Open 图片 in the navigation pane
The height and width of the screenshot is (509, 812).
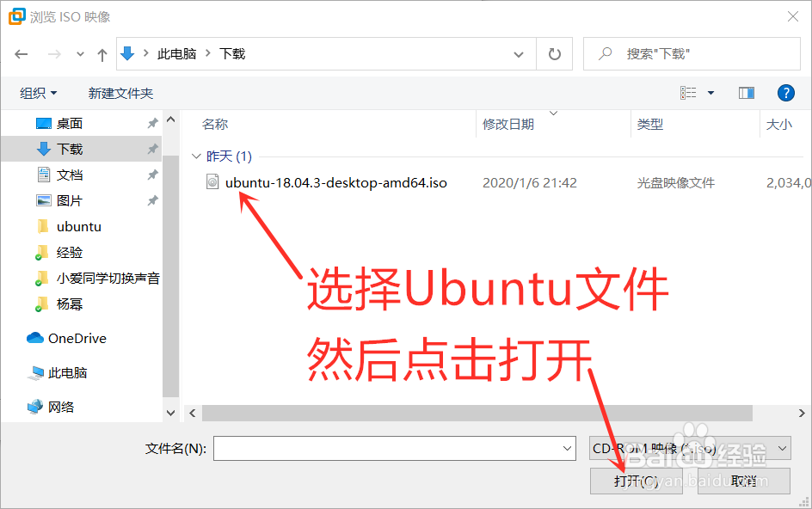(x=70, y=201)
